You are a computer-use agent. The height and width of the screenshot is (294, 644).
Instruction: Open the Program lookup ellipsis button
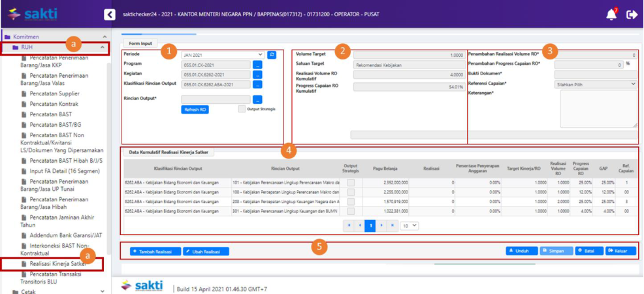pos(257,65)
